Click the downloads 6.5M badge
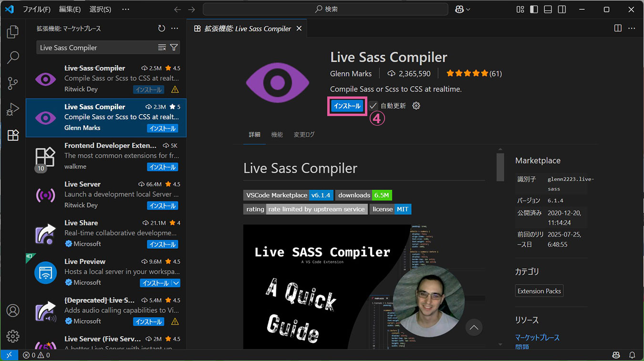Viewport: 644px width, 361px height. pos(364,195)
